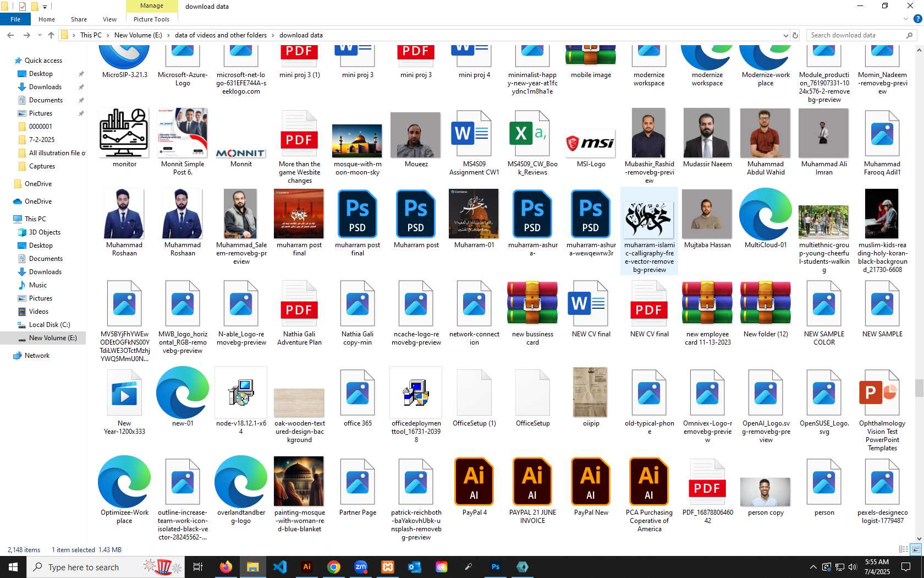Select the NEW CV final Word document
924x578 pixels.
(591, 303)
